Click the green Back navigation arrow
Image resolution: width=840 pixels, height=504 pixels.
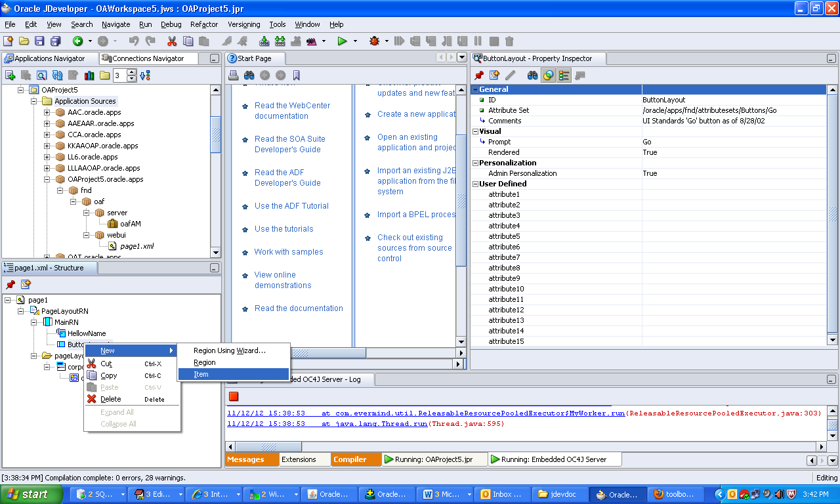[78, 41]
